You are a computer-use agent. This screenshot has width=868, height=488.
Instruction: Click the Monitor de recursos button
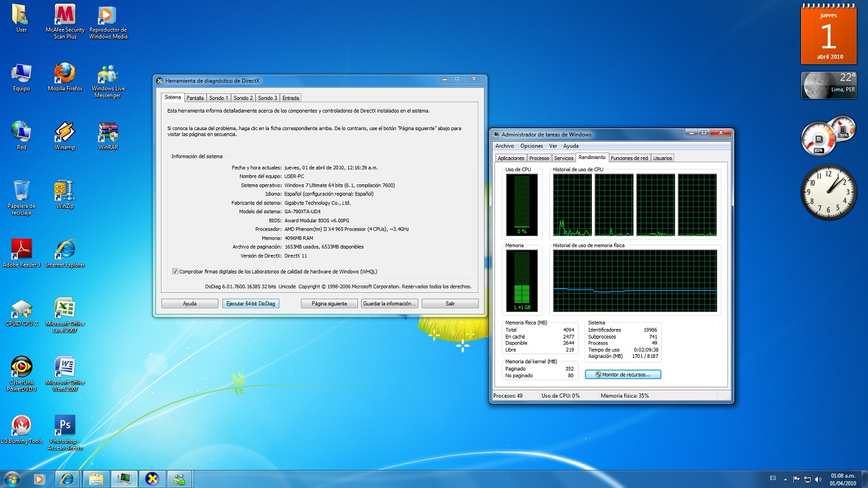click(623, 375)
